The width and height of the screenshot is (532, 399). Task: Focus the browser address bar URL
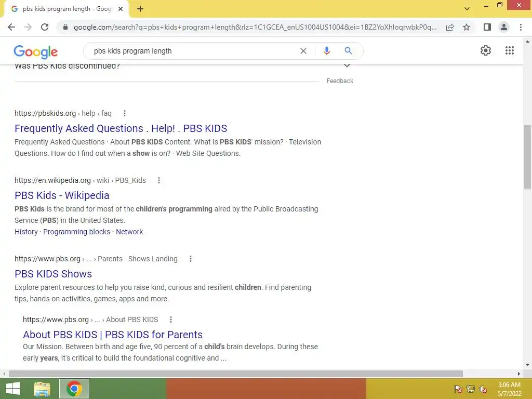(255, 27)
